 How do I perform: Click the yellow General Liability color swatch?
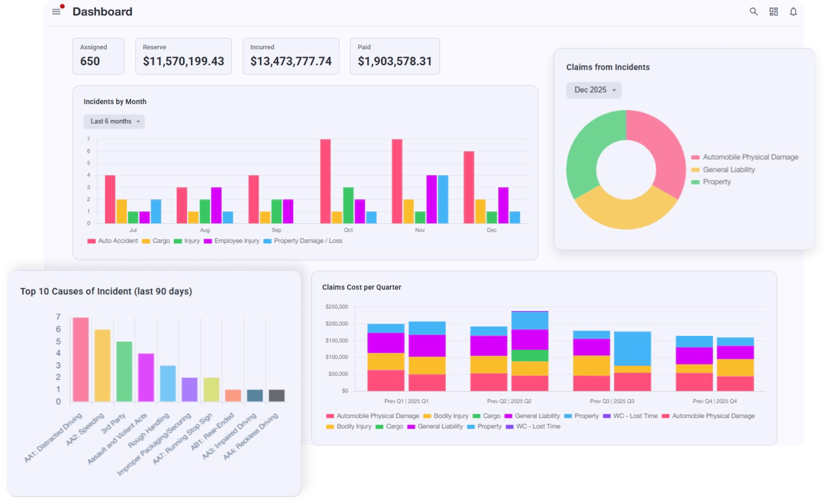(695, 170)
